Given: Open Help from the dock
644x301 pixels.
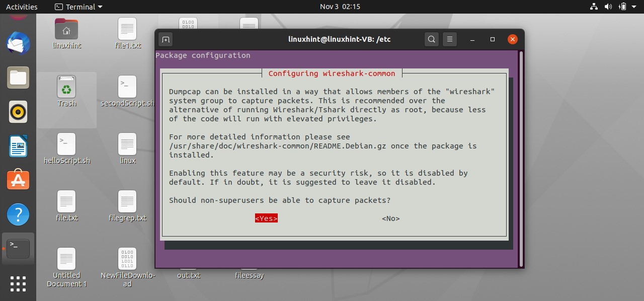Looking at the screenshot, I should point(18,214).
